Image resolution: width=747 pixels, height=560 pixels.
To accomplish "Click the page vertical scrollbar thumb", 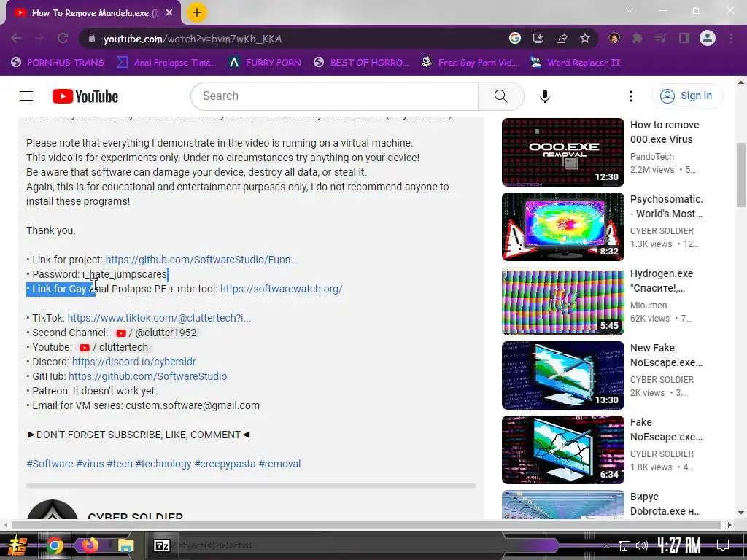I will pyautogui.click(x=741, y=175).
